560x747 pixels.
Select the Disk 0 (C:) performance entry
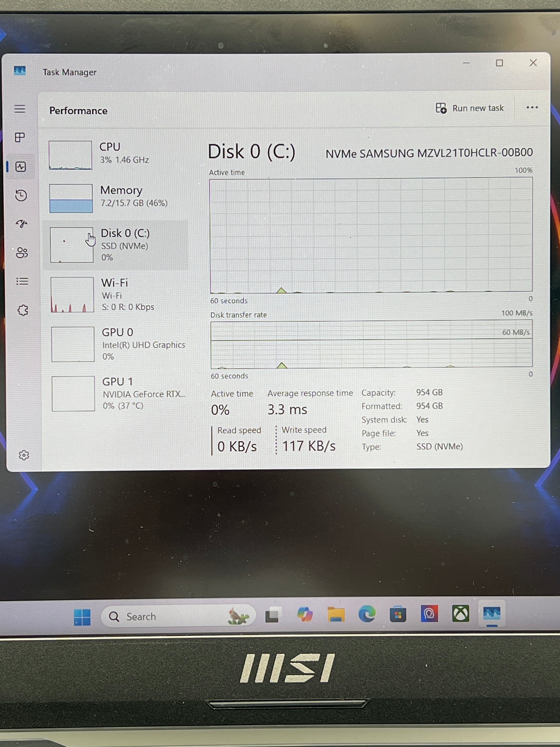click(115, 245)
